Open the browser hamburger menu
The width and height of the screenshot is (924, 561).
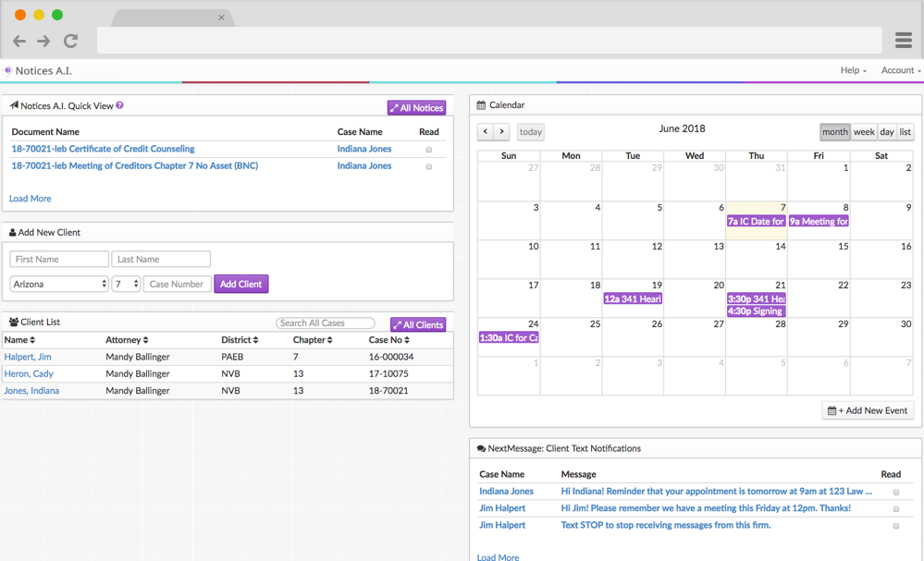coord(904,40)
